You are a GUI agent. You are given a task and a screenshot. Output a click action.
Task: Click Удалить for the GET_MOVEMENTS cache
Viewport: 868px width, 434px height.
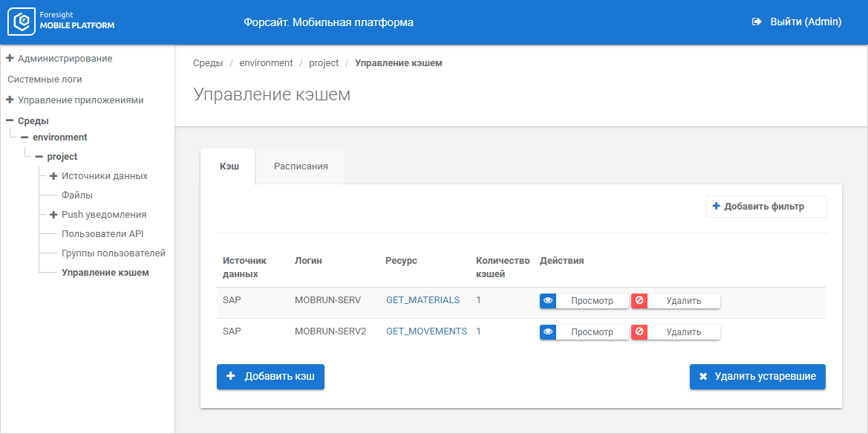(676, 332)
